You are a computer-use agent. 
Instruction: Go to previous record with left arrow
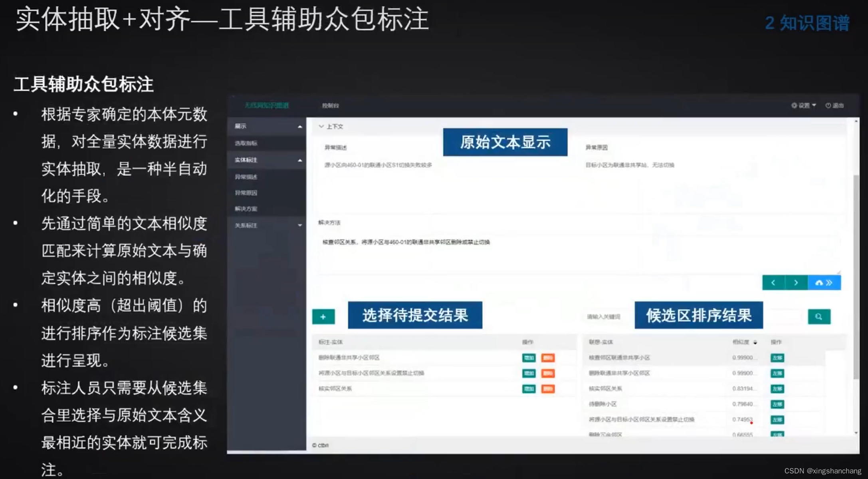773,283
